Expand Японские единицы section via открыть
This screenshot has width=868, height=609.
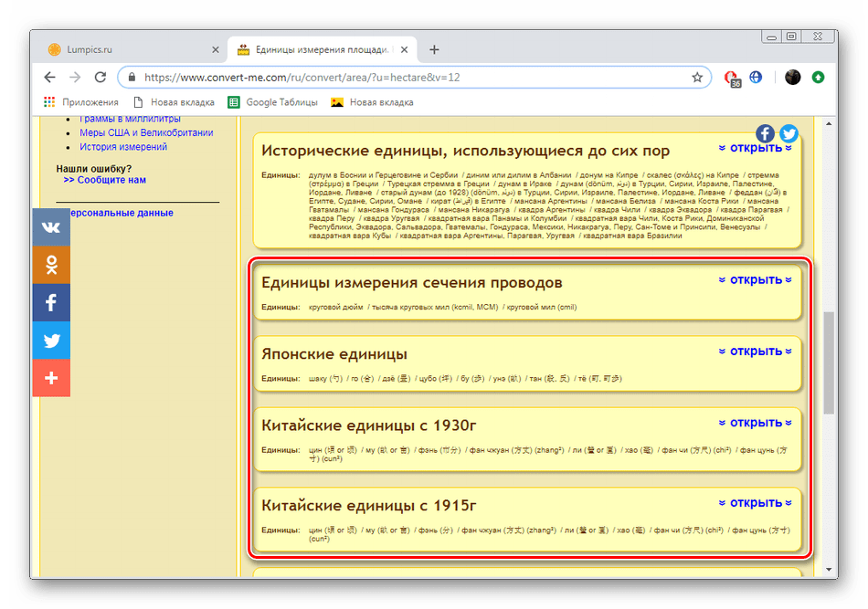pyautogui.click(x=755, y=352)
